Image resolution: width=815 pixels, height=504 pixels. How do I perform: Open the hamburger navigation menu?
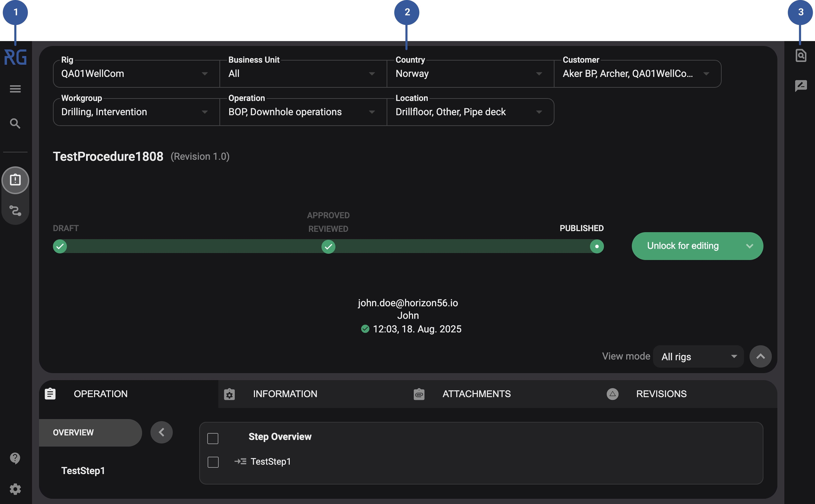coord(15,89)
